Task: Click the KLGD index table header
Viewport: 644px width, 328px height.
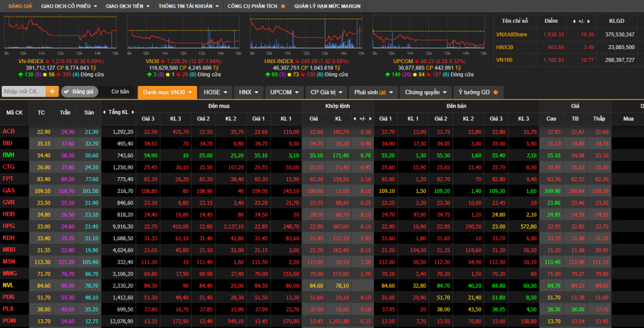Action: coord(616,21)
